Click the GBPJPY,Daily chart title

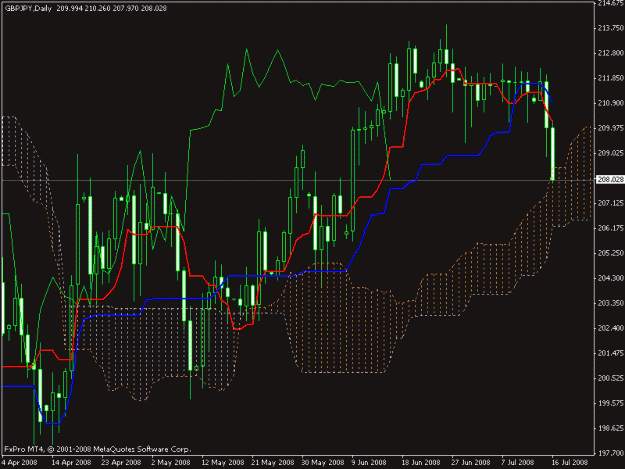click(28, 8)
